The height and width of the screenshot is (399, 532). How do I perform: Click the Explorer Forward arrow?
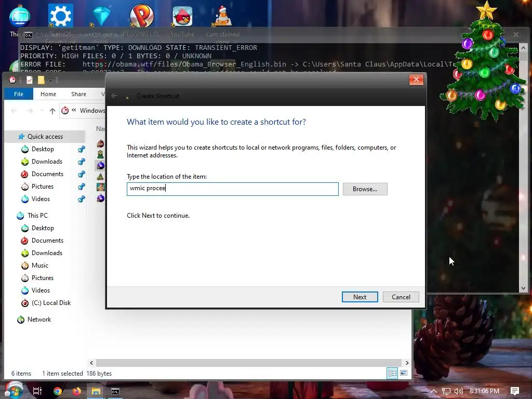30,111
